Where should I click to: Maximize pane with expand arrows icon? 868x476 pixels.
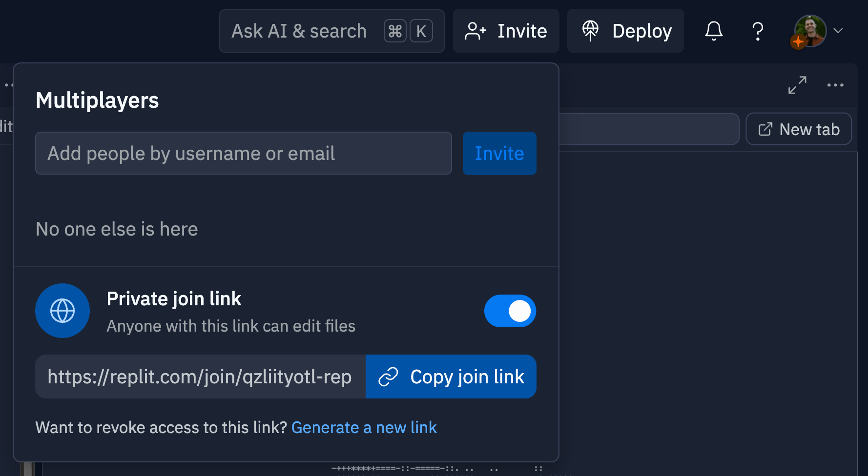[797, 85]
